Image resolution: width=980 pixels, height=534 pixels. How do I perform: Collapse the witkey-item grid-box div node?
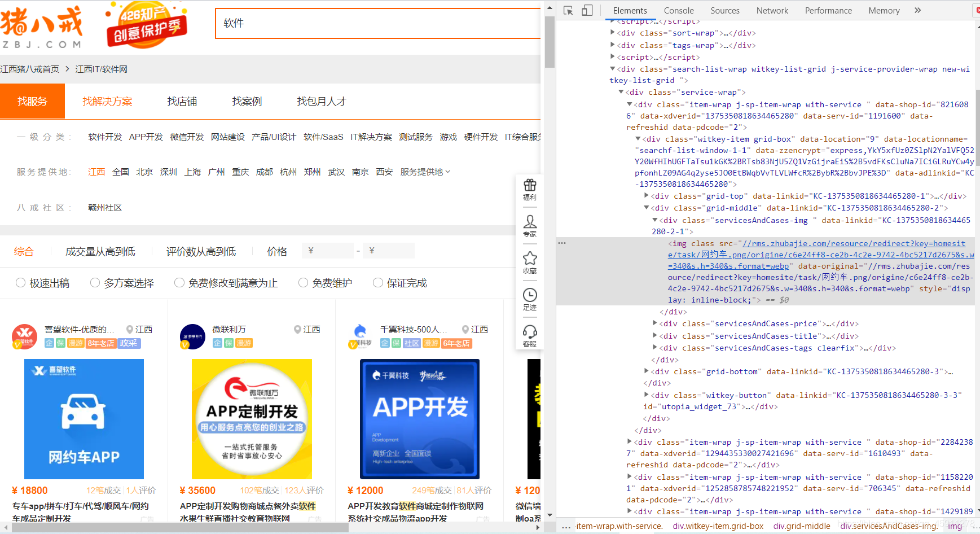[x=638, y=139]
